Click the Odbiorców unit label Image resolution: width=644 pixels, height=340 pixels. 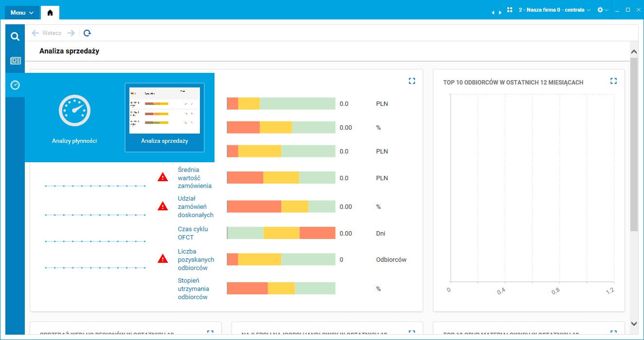click(x=391, y=259)
